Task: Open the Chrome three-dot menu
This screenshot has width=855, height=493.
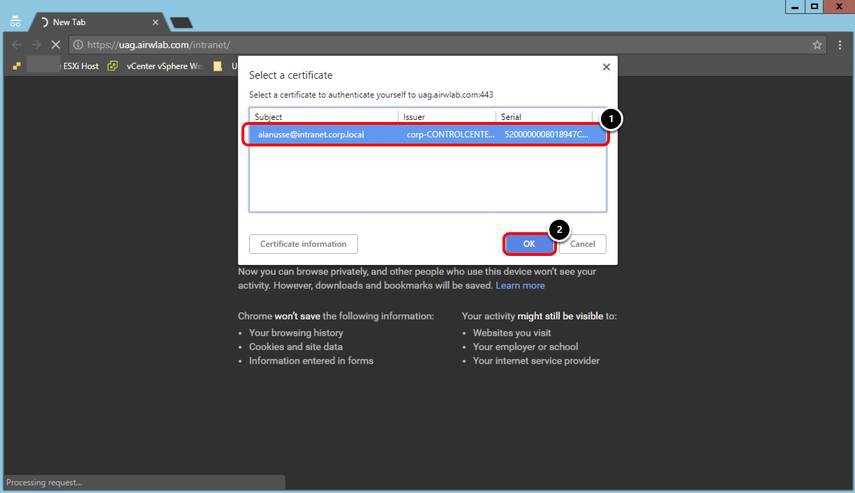Action: [840, 45]
